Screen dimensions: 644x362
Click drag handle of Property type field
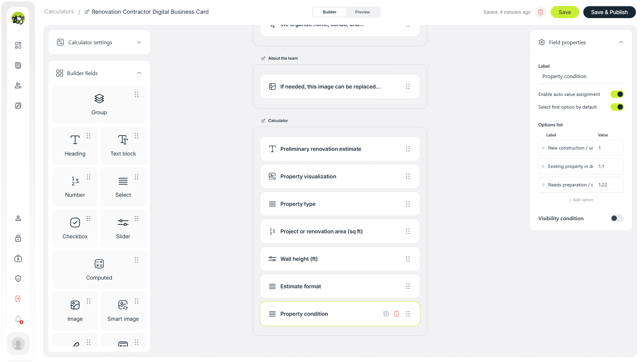tap(408, 204)
